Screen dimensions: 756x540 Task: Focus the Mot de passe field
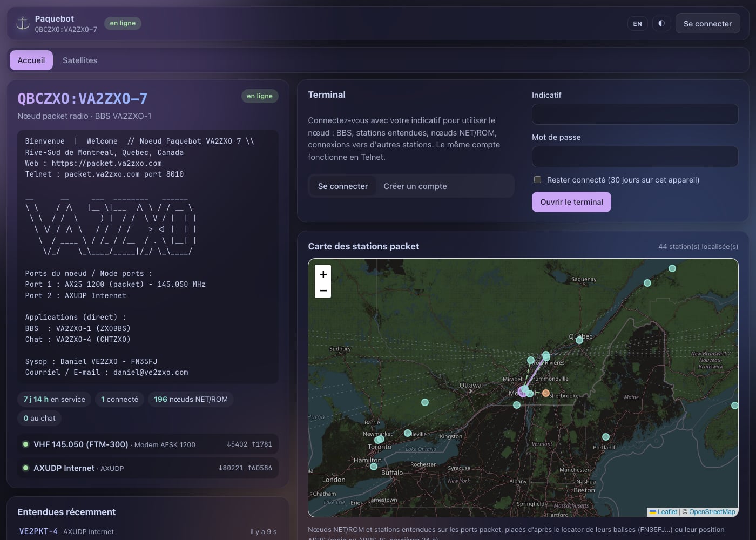coord(635,157)
